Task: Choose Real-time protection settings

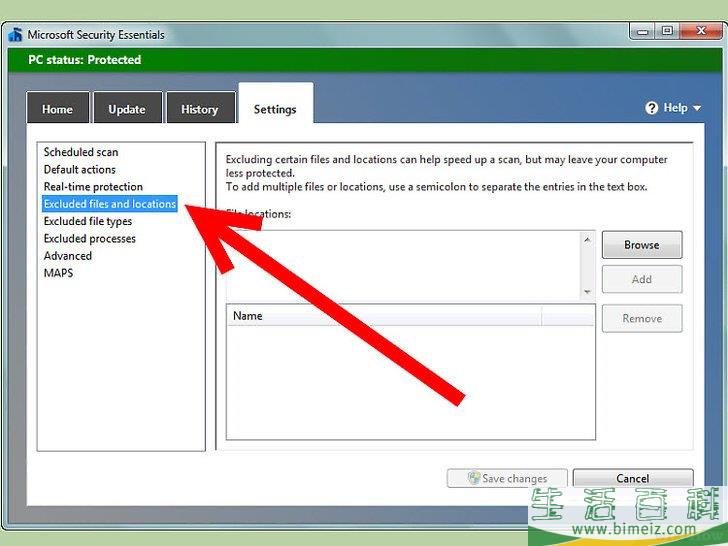Action: pyautogui.click(x=93, y=187)
